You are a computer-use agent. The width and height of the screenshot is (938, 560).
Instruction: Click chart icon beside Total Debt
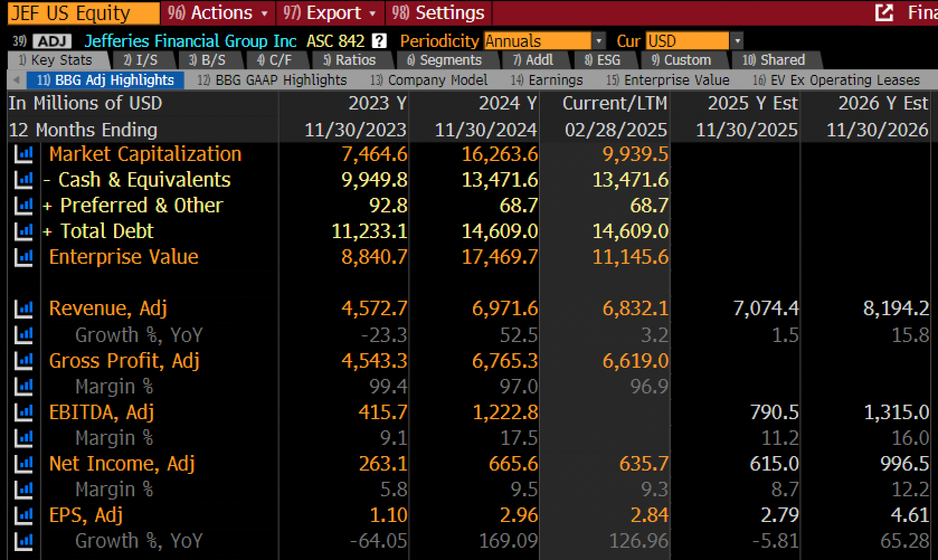point(23,231)
